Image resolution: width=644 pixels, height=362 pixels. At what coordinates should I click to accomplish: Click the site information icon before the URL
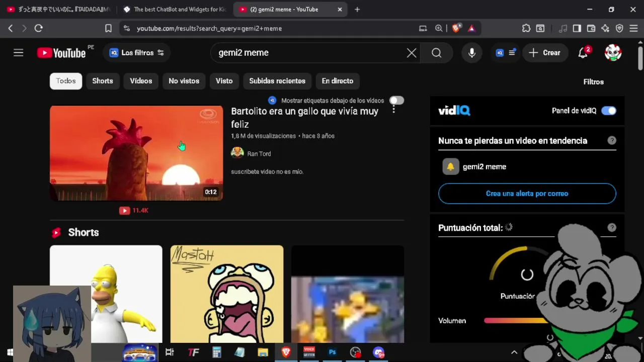[126, 29]
